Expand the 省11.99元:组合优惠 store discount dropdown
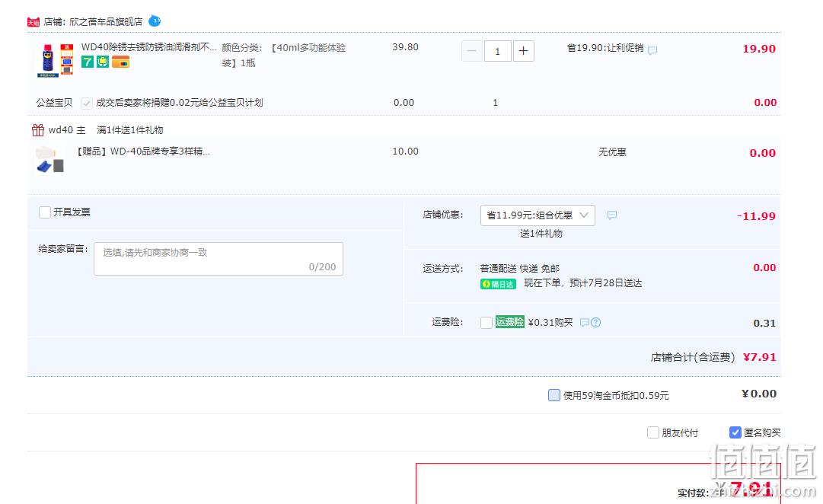The image size is (823, 504). click(538, 215)
